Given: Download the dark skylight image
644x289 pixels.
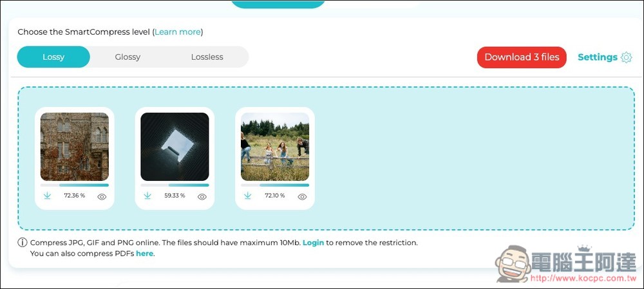Looking at the screenshot, I should [147, 196].
